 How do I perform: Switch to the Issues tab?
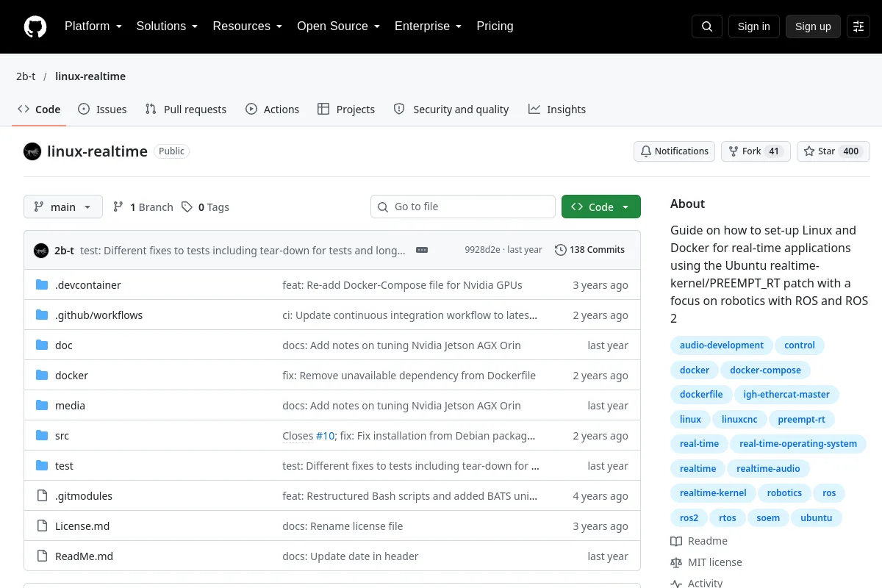pos(102,110)
